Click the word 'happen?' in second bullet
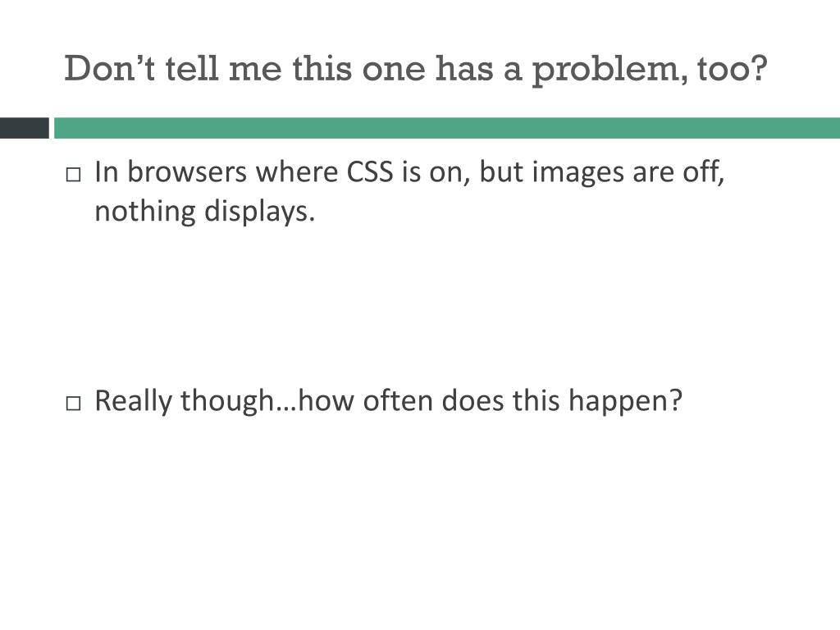The image size is (840, 630). coord(625,401)
